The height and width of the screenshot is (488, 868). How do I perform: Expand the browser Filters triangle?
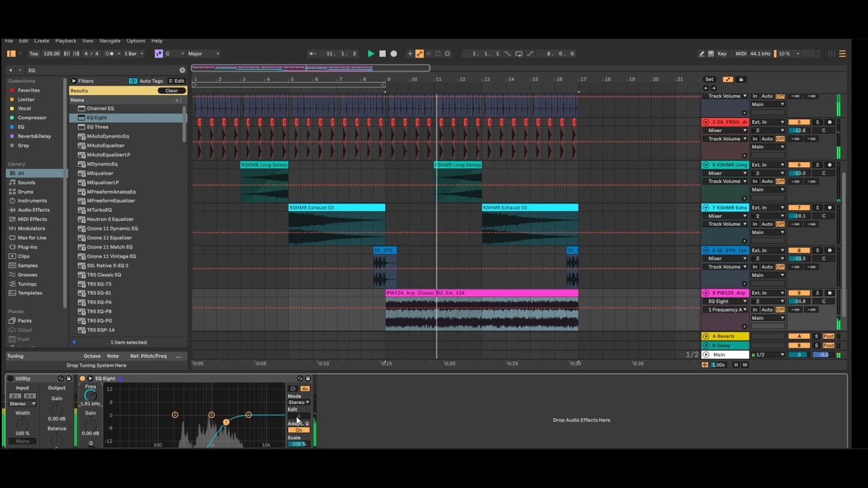74,81
